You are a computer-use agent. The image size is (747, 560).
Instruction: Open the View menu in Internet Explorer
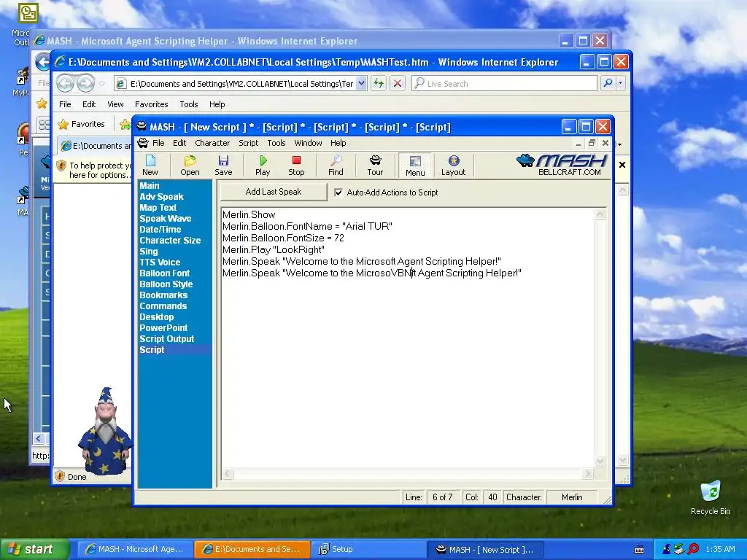115,104
